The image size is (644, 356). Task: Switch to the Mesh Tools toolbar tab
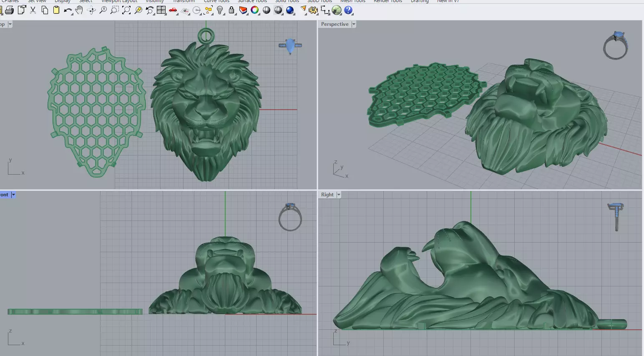pos(352,1)
